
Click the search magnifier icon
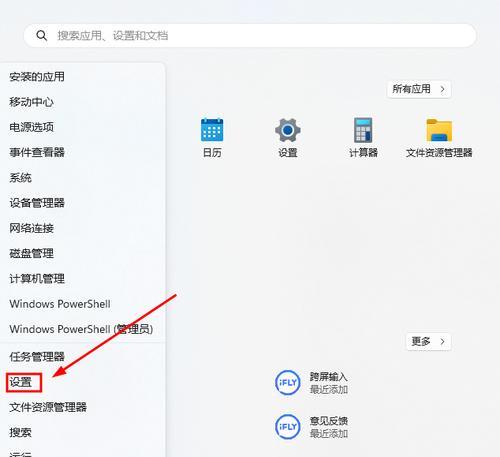click(42, 35)
